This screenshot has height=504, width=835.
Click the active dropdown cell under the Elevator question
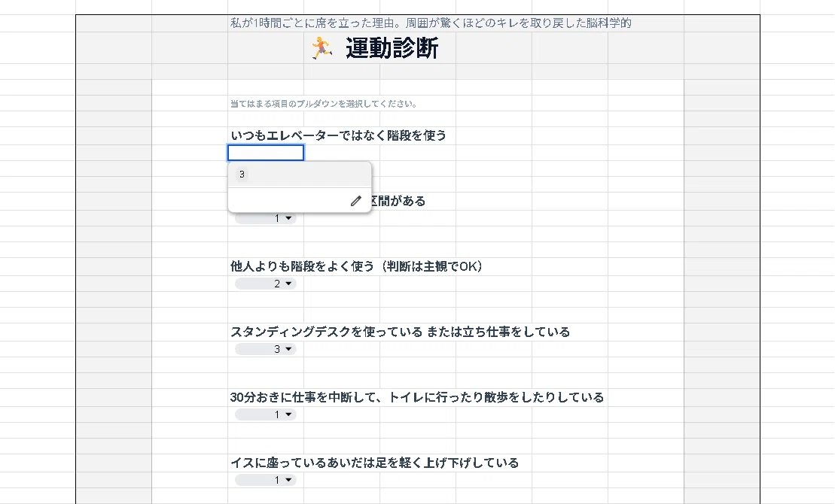coord(266,153)
